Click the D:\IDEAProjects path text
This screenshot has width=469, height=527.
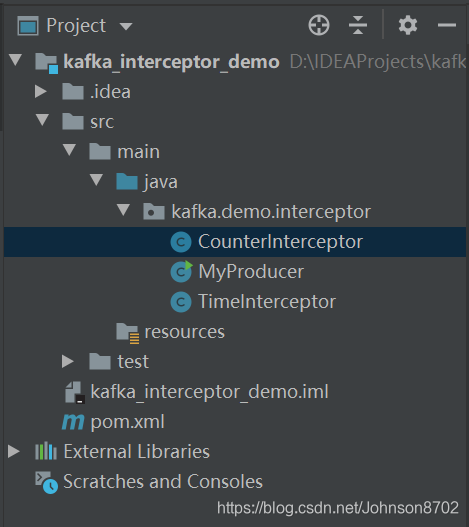378,62
